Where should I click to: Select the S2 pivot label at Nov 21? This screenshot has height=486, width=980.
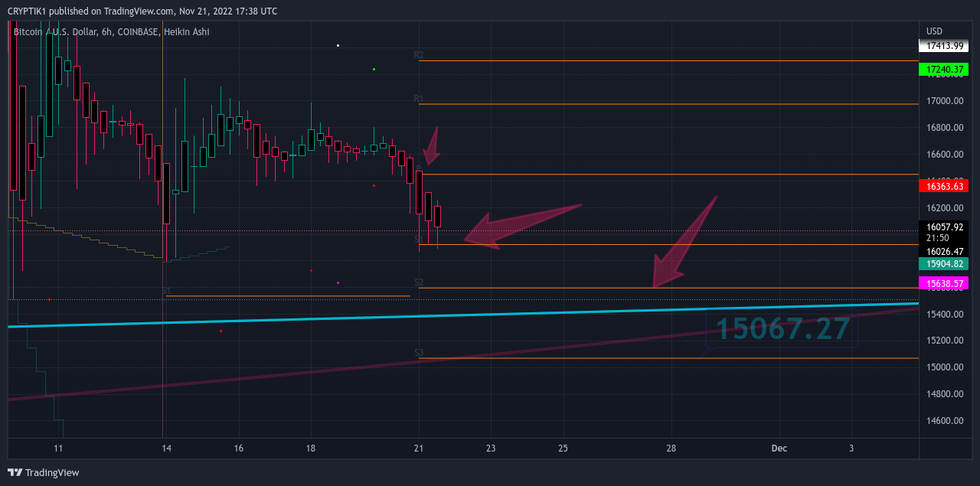point(419,283)
